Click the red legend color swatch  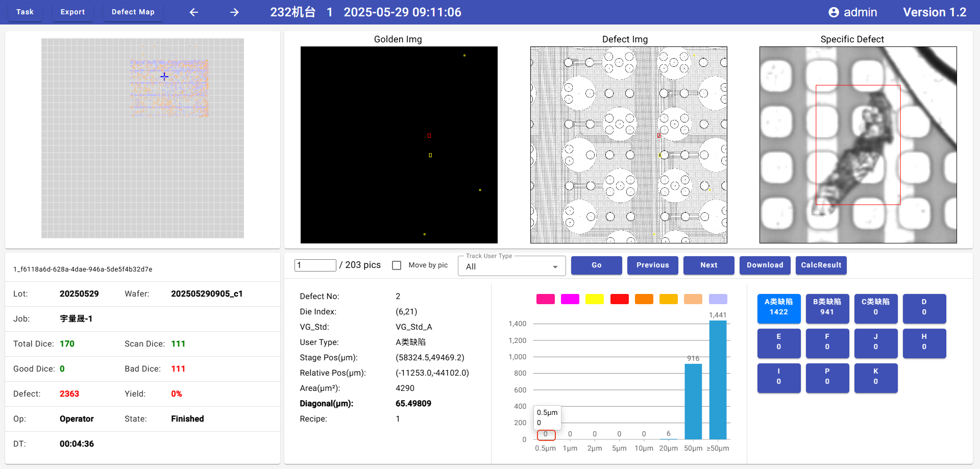(x=620, y=299)
